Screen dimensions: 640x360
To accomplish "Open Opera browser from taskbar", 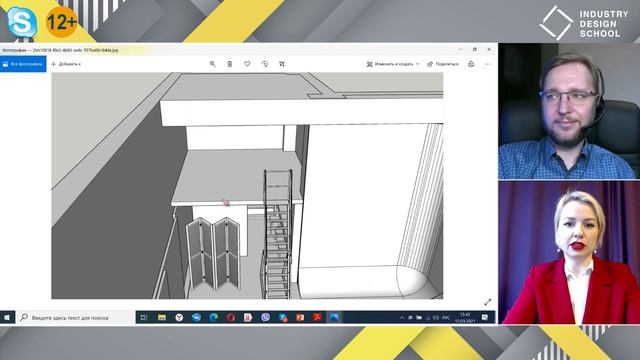I will click(231, 317).
